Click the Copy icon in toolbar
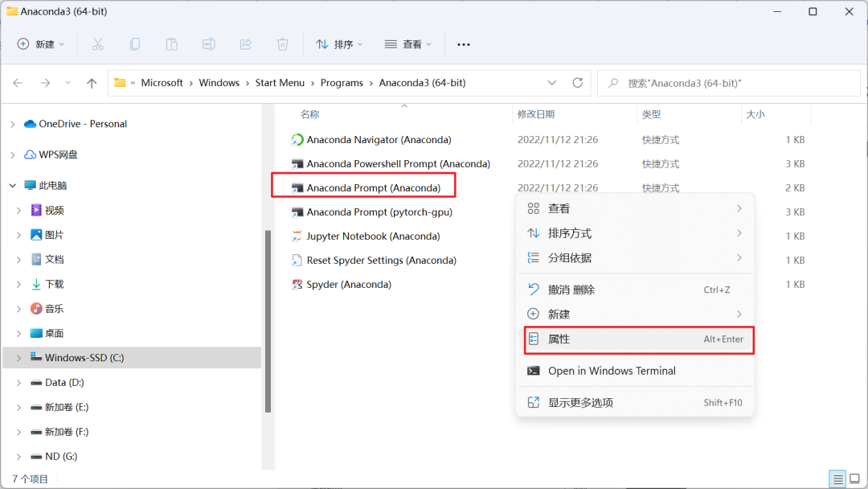The image size is (868, 489). point(134,44)
